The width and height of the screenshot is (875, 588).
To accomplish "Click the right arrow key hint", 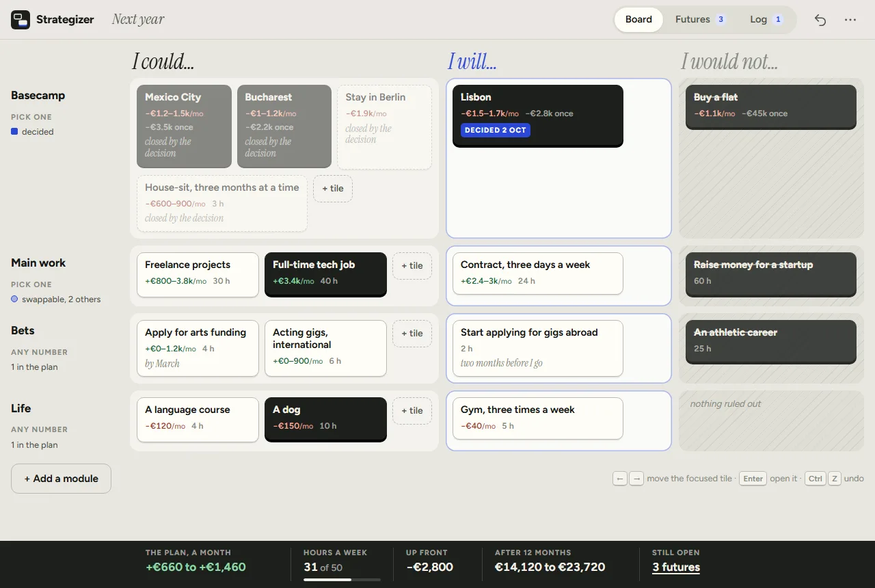I will pos(636,479).
